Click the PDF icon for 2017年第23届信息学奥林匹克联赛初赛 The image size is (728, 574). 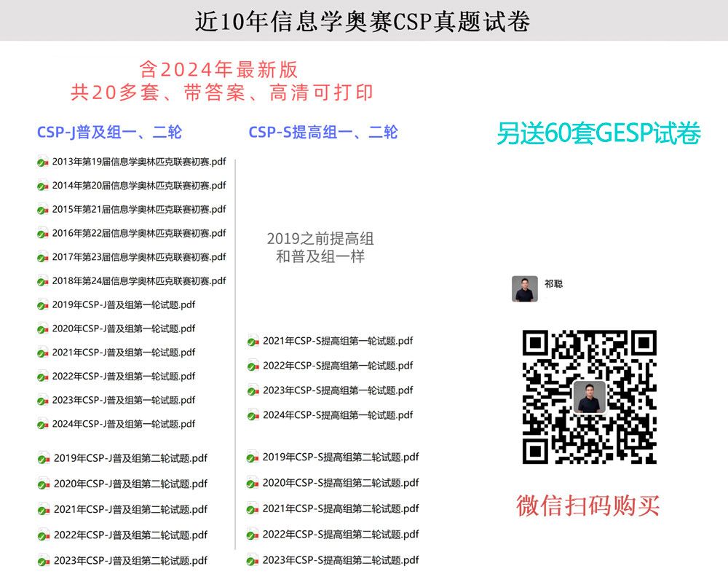43,257
